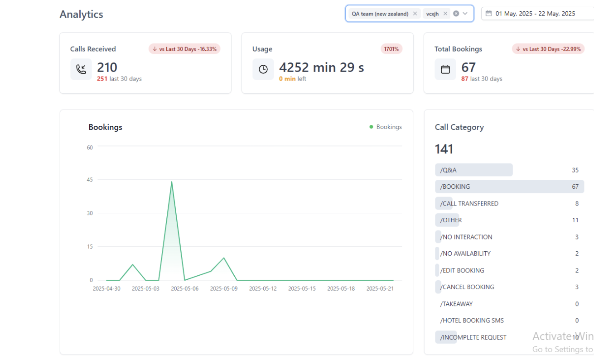Image resolution: width=594 pixels, height=364 pixels.
Task: Clear all selected teams with circle X
Action: coord(456,14)
